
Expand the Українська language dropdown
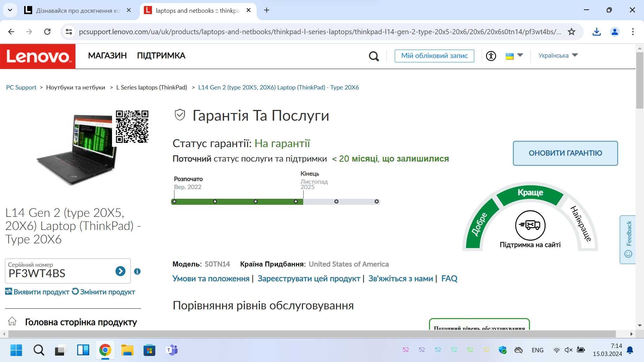tap(558, 56)
